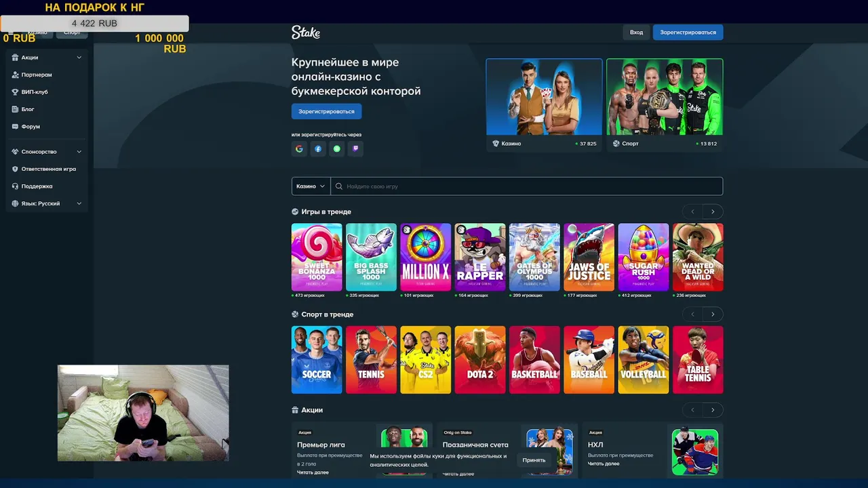Click the Казино card icon
Screen dimensions: 868x488
496,144
